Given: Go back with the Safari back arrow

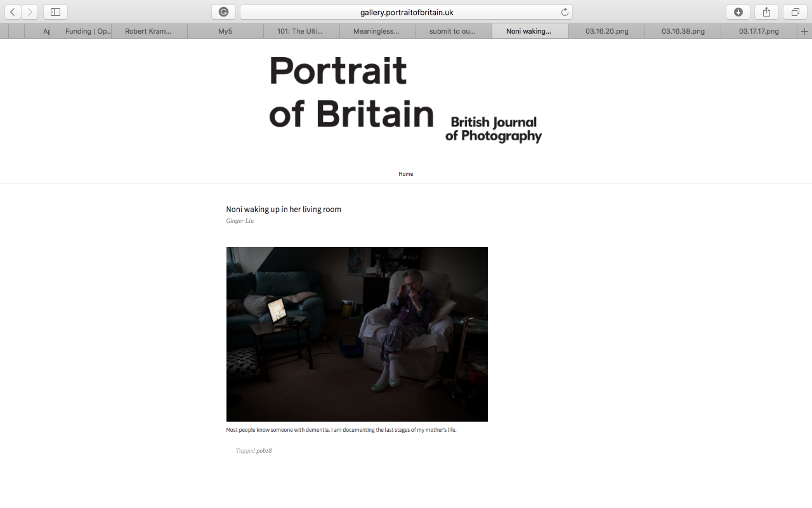Looking at the screenshot, I should pos(13,12).
